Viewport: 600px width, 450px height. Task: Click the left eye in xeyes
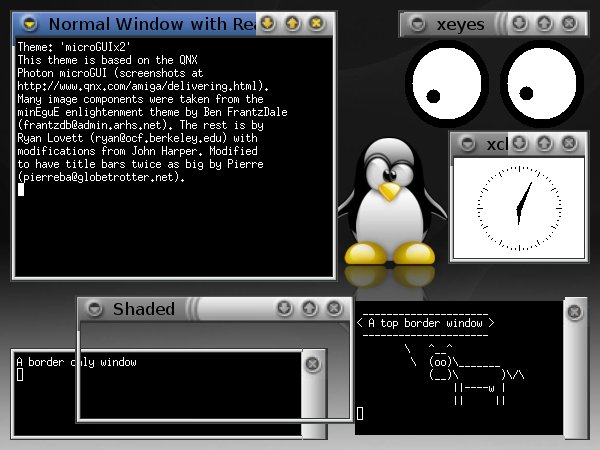point(447,84)
